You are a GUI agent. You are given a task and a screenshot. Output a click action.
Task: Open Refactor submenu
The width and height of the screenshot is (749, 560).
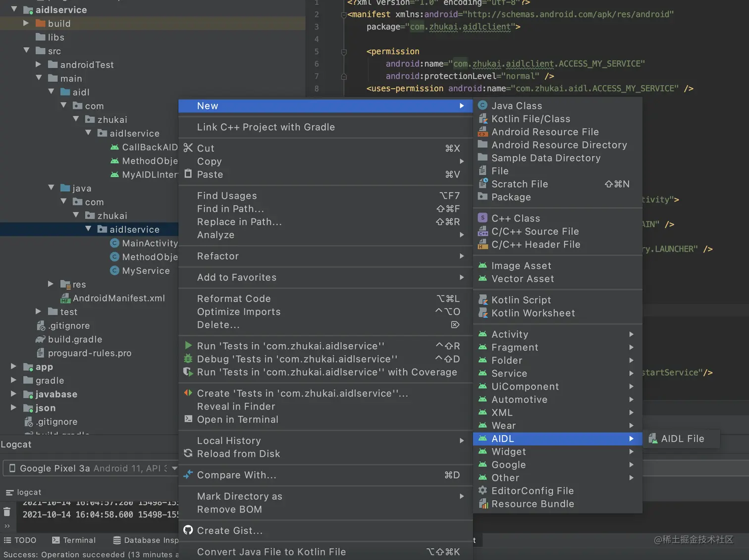[325, 256]
